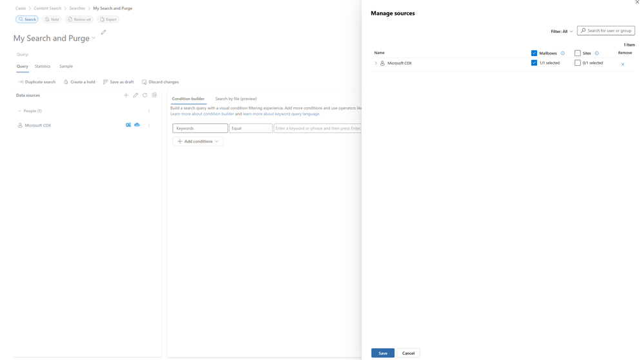Edit data sources with the pencil icon
The image size is (644, 360).
[x=135, y=95]
